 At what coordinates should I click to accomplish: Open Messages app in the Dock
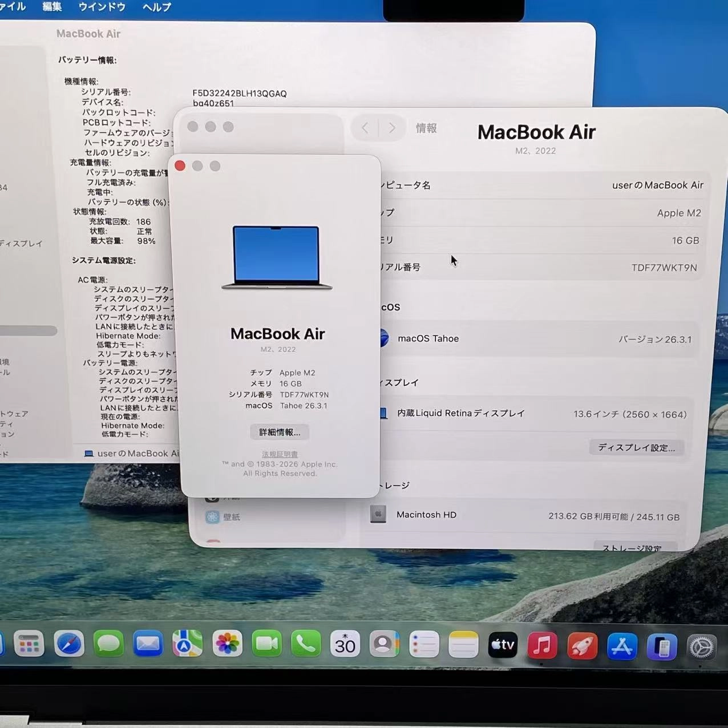[108, 645]
